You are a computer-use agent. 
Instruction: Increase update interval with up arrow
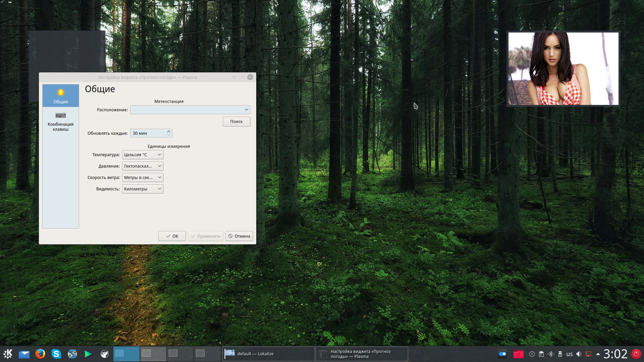click(x=169, y=131)
